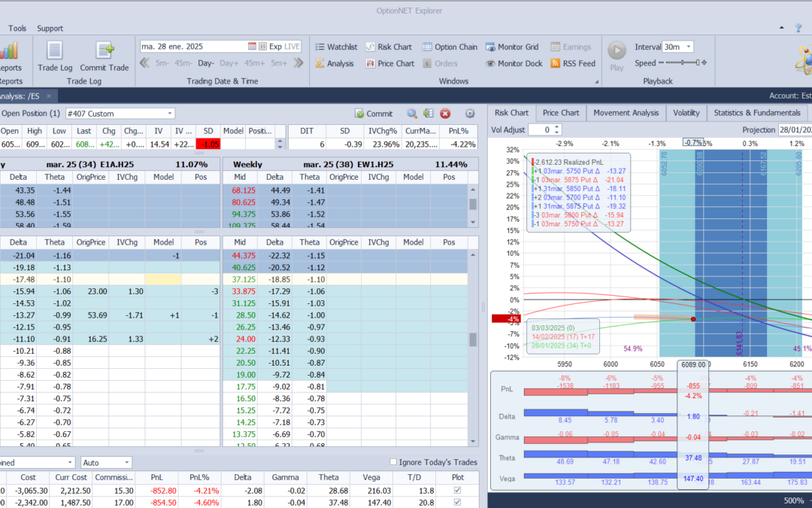This screenshot has height=508, width=812.
Task: Open the Monitor Grid window
Action: (x=512, y=47)
